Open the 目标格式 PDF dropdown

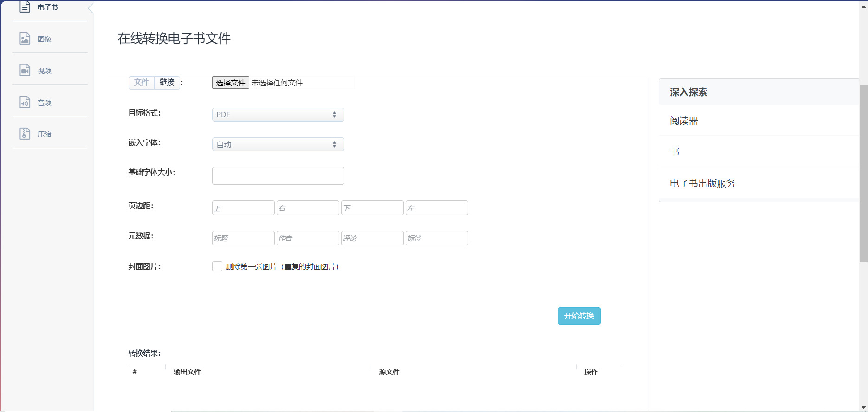coord(278,115)
